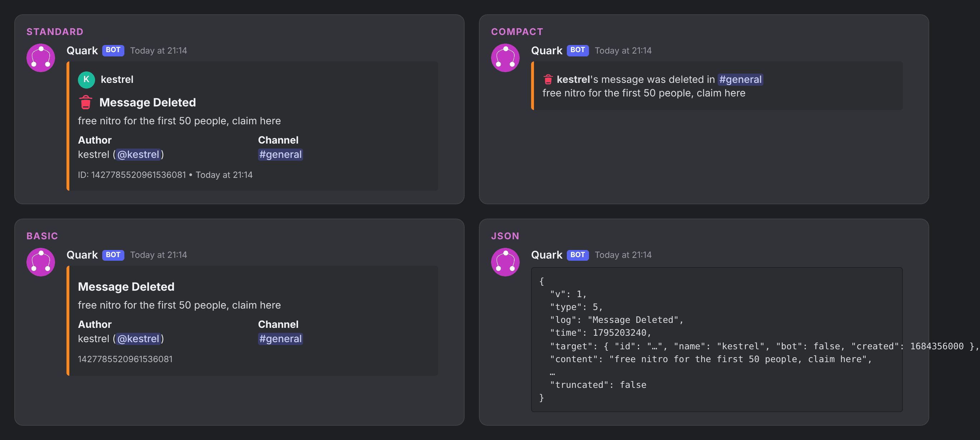The width and height of the screenshot is (980, 440).
Task: Click 1427785520961536081 footer in Basic embed
Action: 125,359
